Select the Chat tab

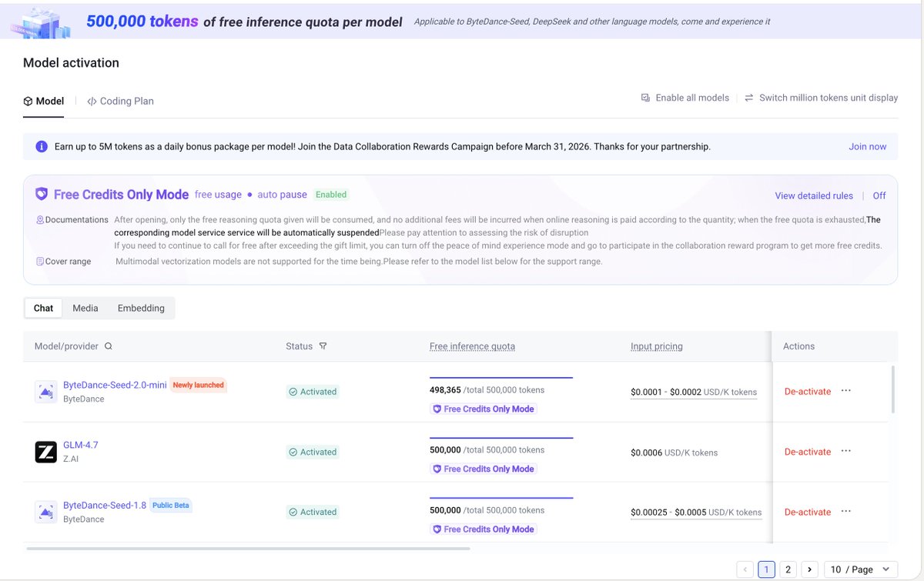pos(44,308)
